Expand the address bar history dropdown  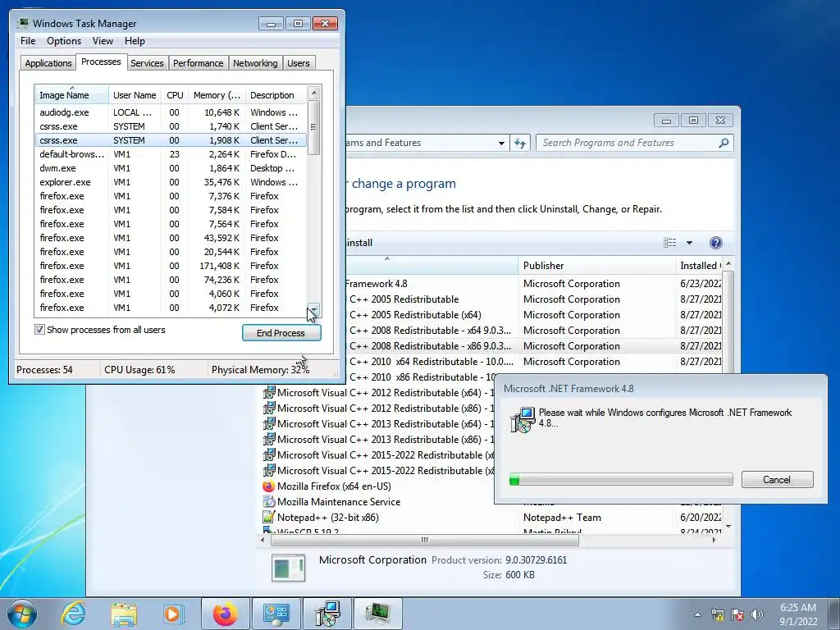coord(501,143)
